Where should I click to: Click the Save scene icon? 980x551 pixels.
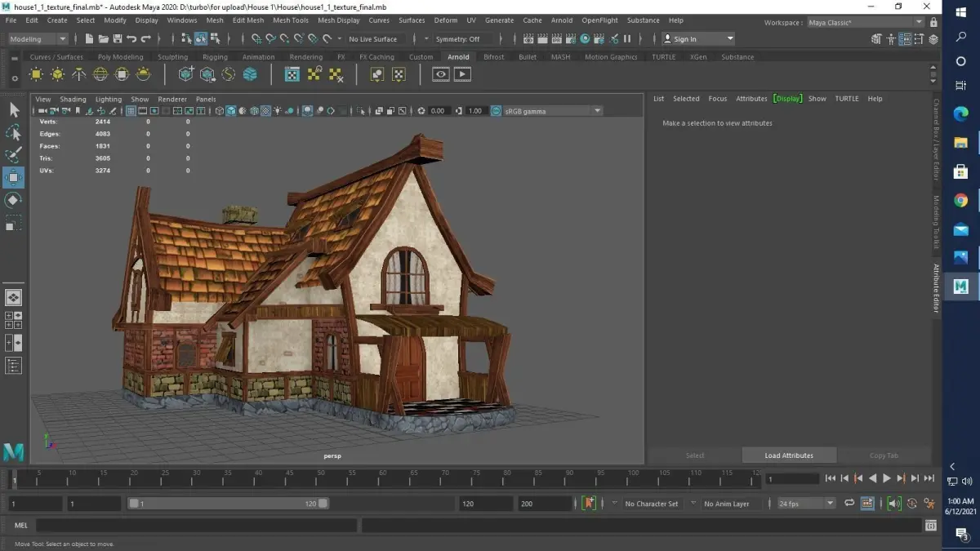pos(118,39)
